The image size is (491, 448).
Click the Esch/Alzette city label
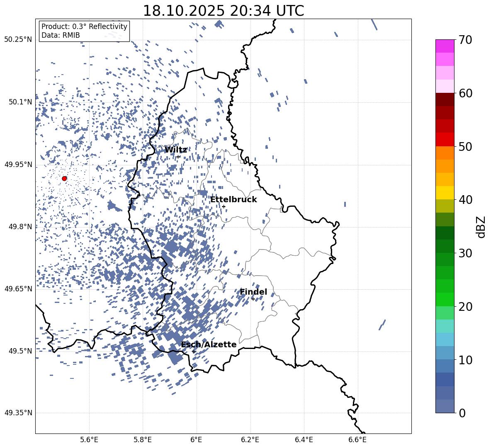pyautogui.click(x=209, y=344)
